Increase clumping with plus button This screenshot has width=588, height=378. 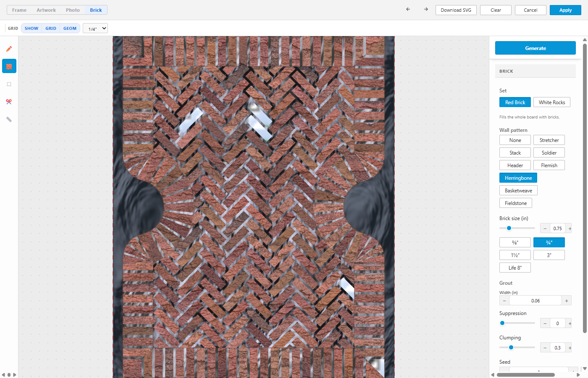(570, 348)
